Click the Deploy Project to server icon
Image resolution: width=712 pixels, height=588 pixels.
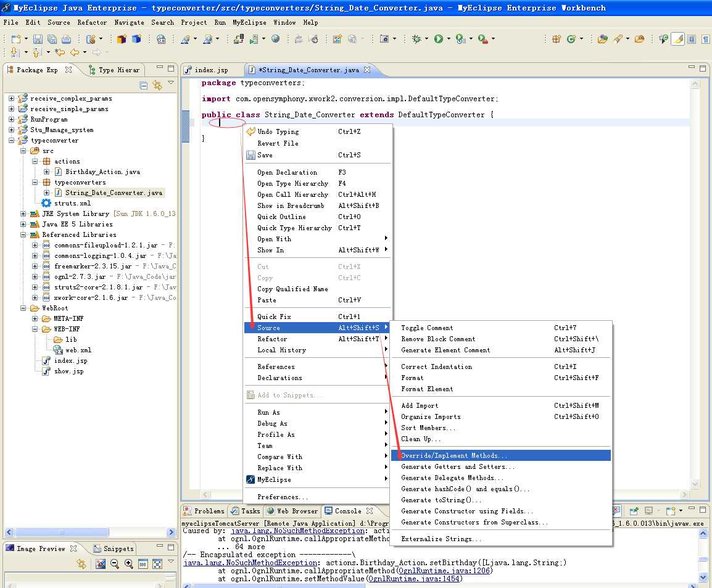tap(238, 39)
